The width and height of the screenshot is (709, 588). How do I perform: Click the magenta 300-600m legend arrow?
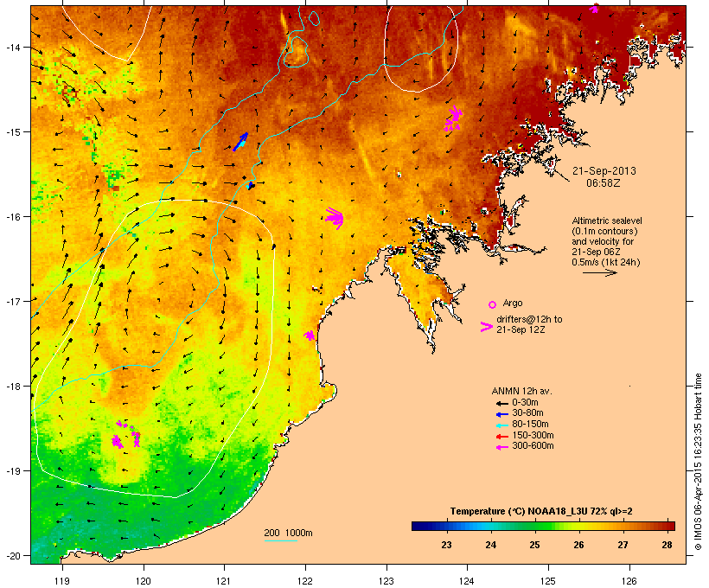coord(501,447)
